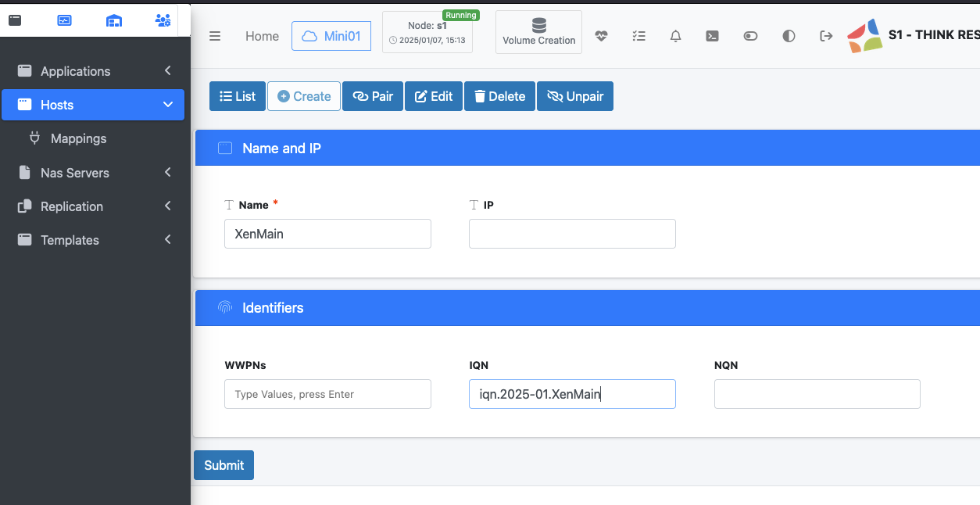Click the Submit button

coord(224,465)
